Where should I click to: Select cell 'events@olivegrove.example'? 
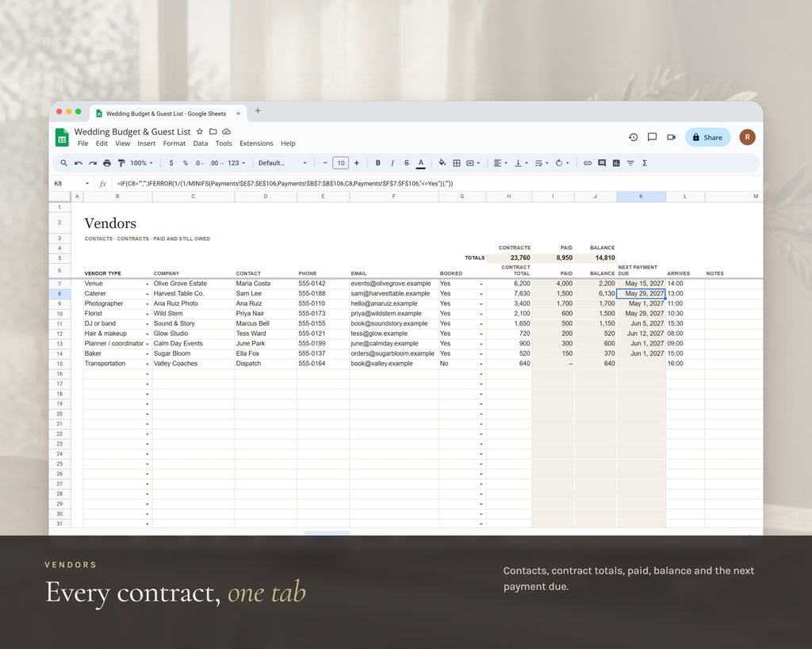[x=393, y=284]
